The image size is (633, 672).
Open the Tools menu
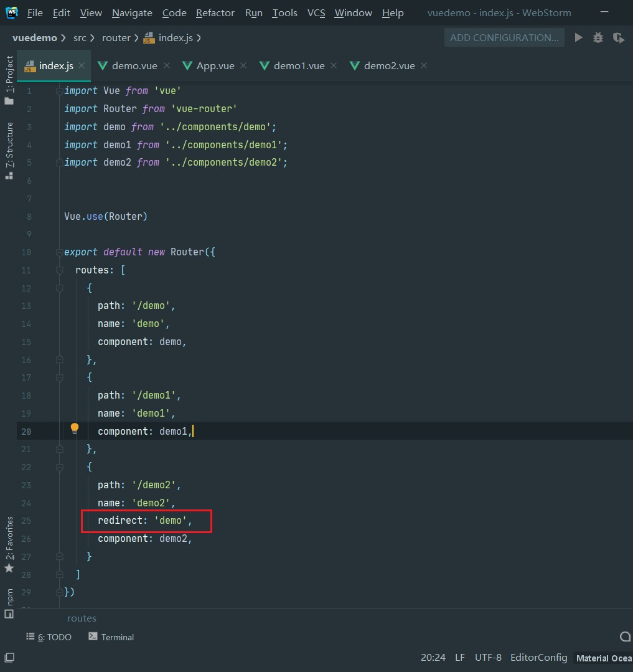click(284, 13)
